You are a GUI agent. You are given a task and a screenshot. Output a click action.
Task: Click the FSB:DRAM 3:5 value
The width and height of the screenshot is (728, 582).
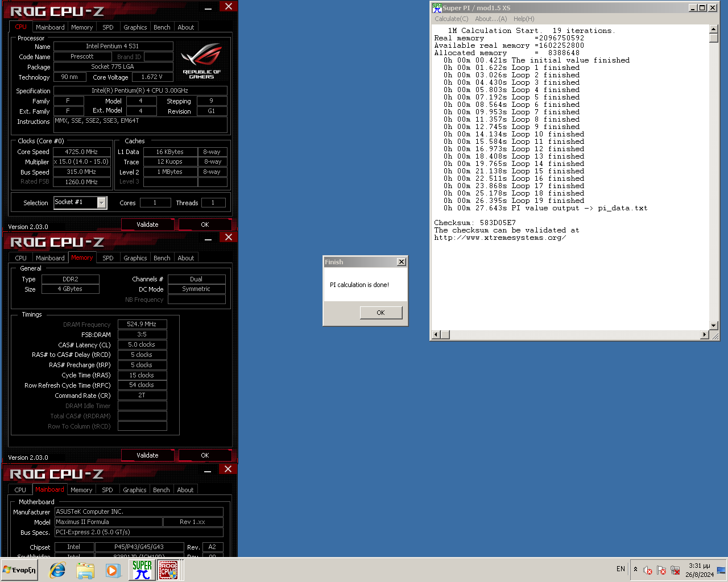[x=142, y=334]
